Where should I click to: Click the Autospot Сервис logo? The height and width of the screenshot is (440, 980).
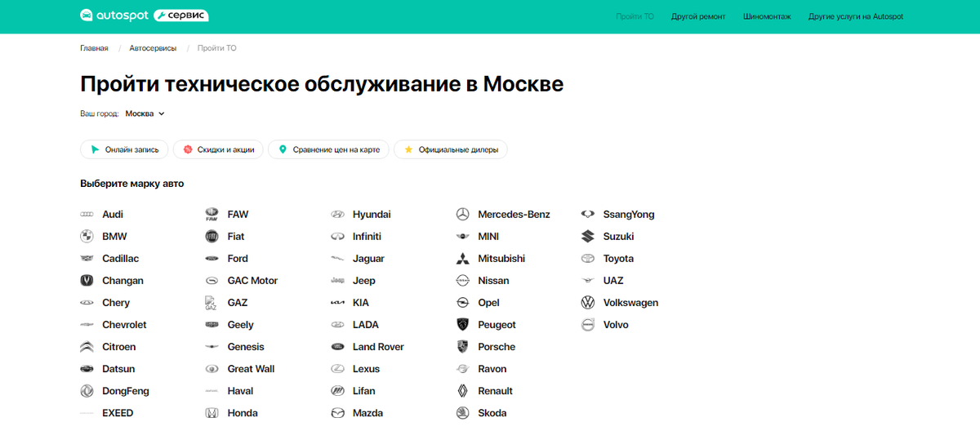coord(144,16)
